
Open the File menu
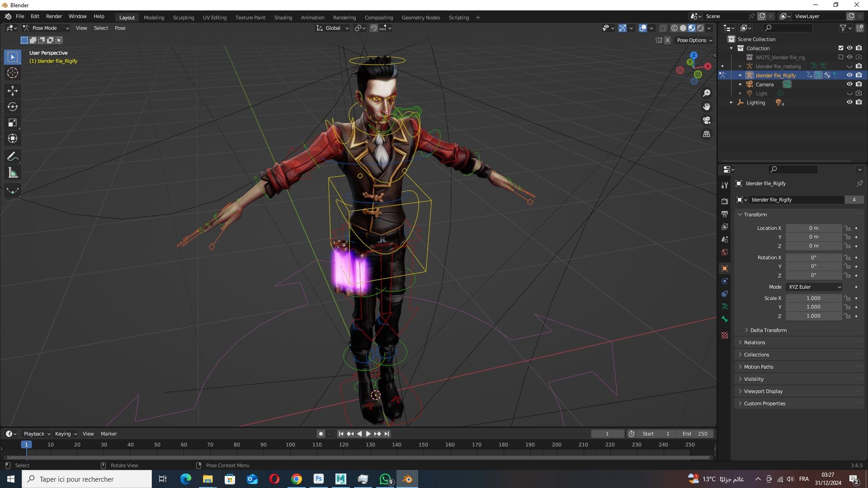pyautogui.click(x=20, y=16)
